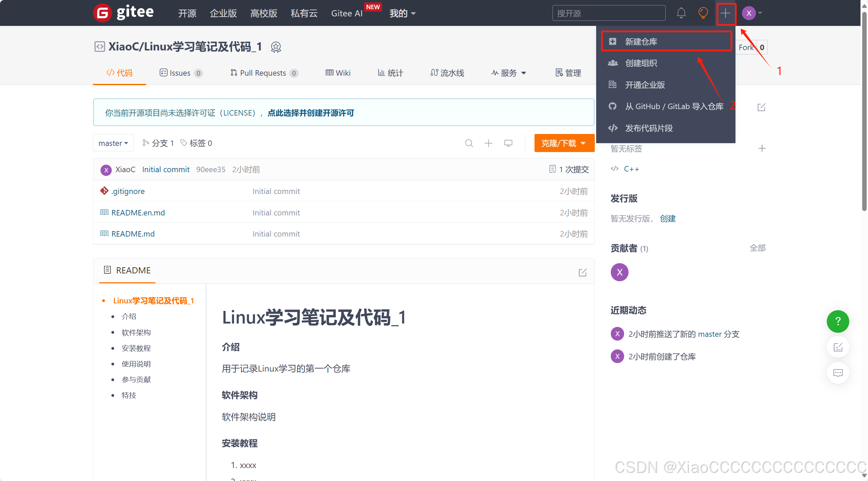
Task: Click the repository recommendation badge icon
Action: point(276,47)
